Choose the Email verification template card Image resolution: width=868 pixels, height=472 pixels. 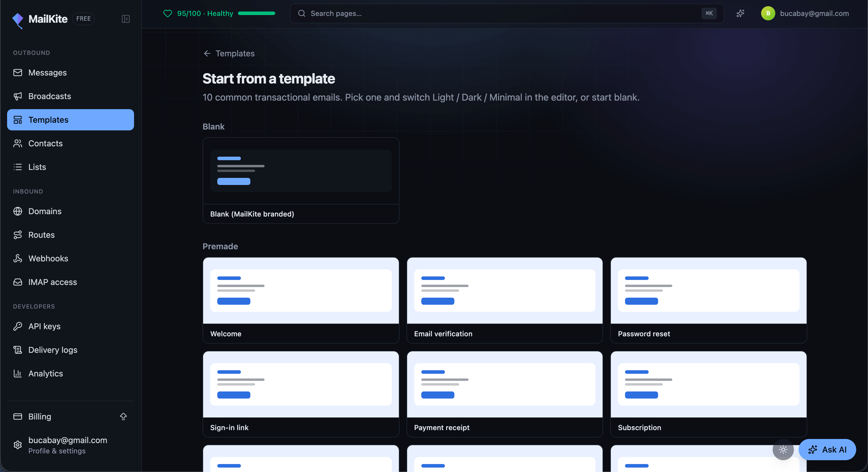[x=505, y=300]
